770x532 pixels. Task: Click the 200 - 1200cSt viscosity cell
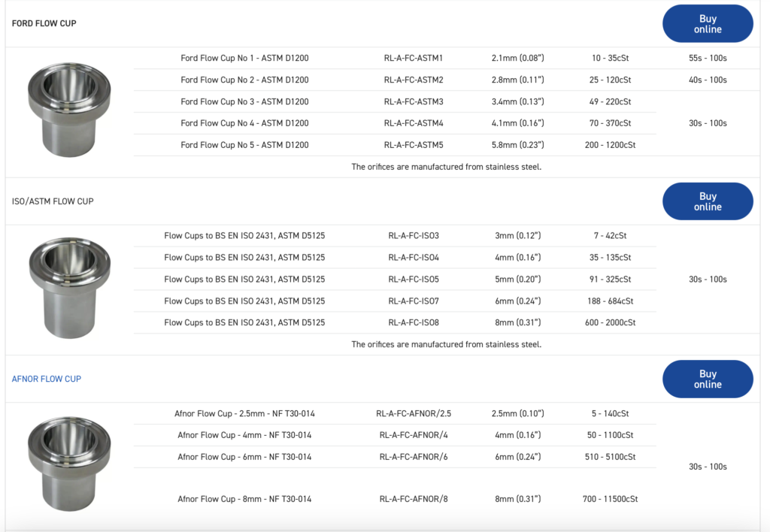pyautogui.click(x=610, y=145)
